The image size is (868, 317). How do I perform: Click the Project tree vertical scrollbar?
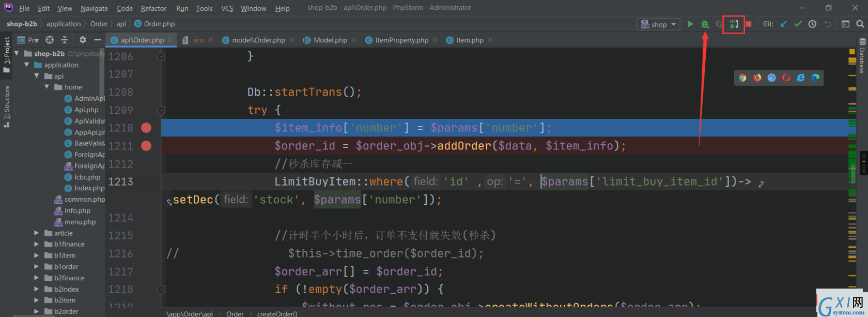coord(102,72)
